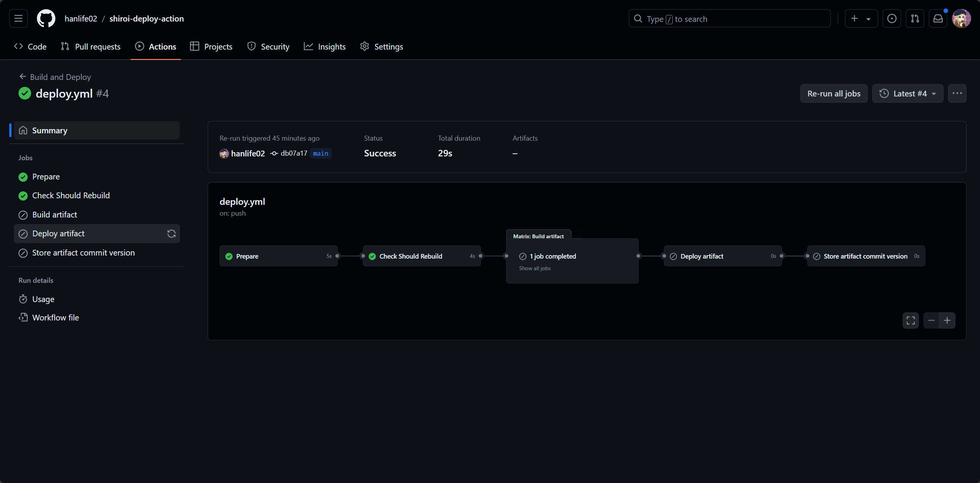Open the notifications inbox icon
The height and width of the screenshot is (483, 980).
pyautogui.click(x=938, y=18)
